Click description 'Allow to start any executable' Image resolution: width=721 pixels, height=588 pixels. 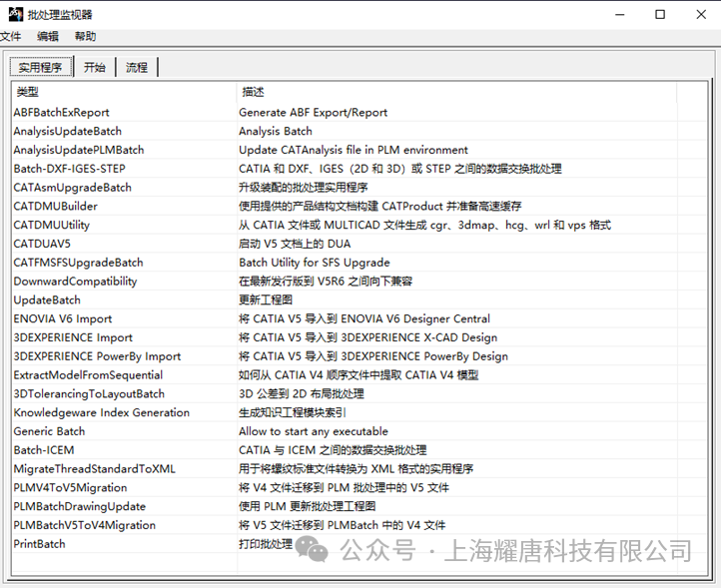(314, 431)
